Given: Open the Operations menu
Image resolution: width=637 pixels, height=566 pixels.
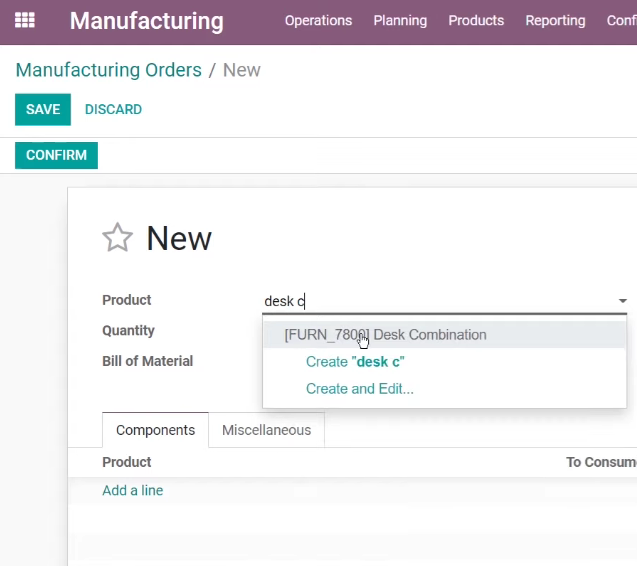Looking at the screenshot, I should click(318, 21).
